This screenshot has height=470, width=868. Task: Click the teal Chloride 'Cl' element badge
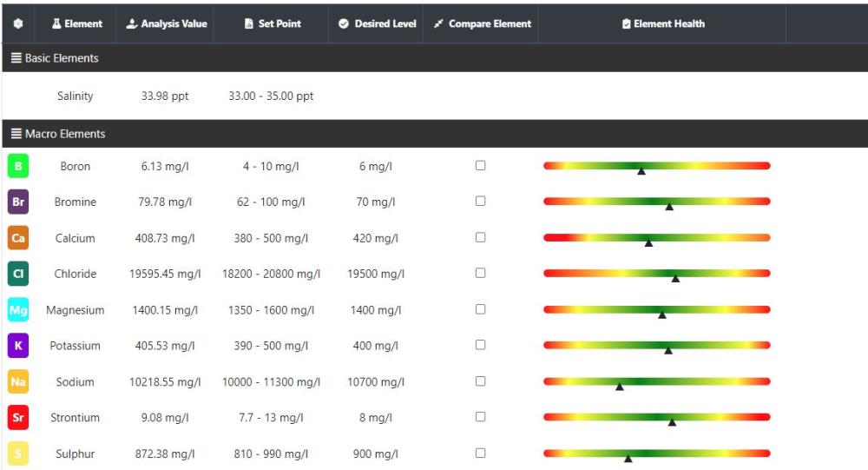[x=18, y=274]
